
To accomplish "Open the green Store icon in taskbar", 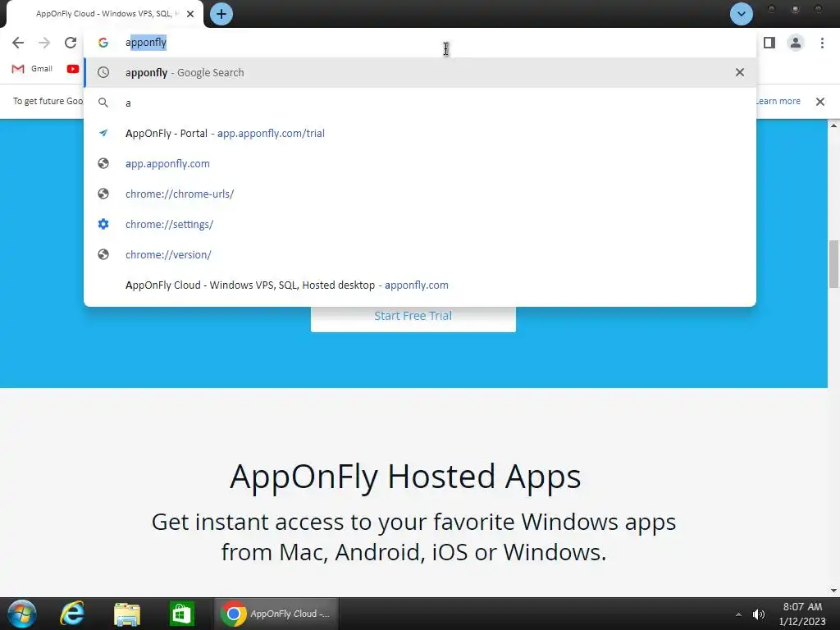I will point(181,614).
